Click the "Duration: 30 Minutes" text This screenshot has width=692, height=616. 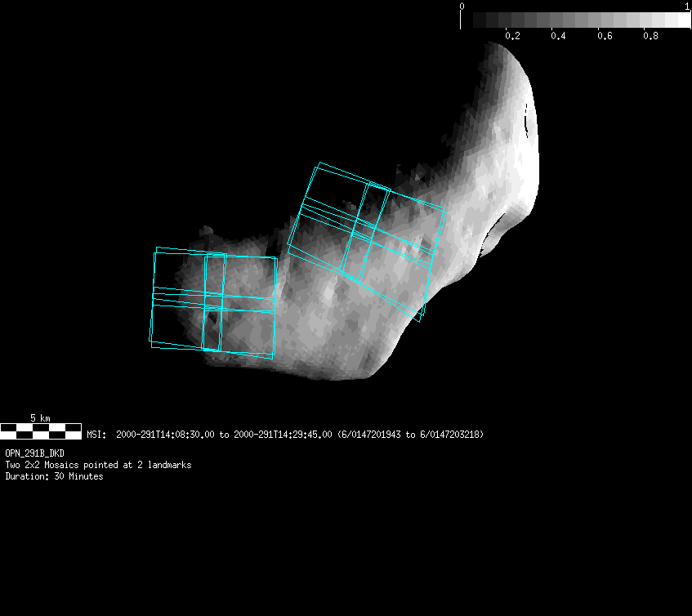click(54, 476)
